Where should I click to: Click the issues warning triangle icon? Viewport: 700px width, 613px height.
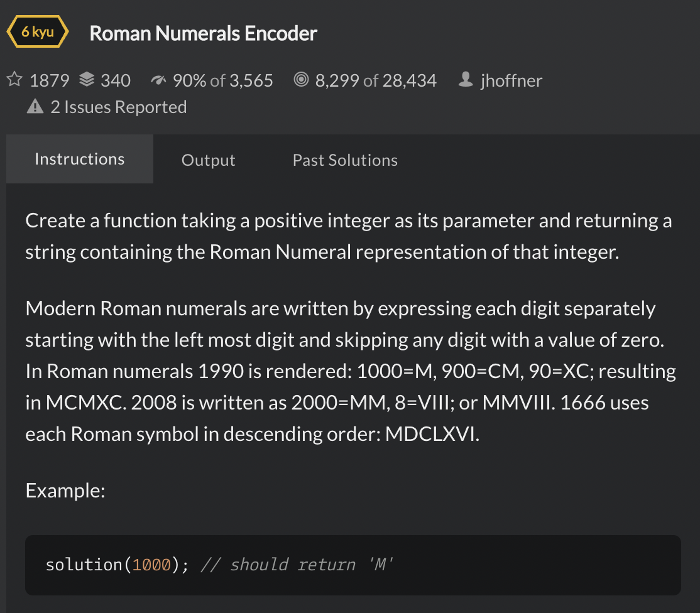[35, 107]
